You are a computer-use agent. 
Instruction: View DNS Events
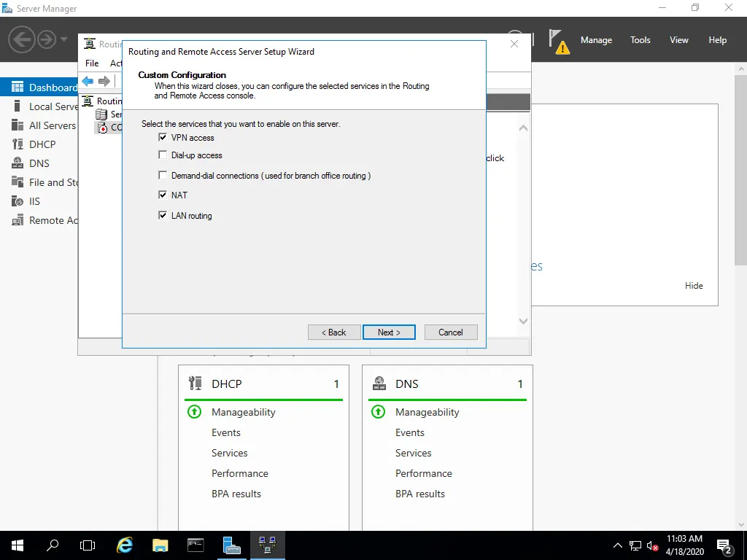[x=410, y=432]
